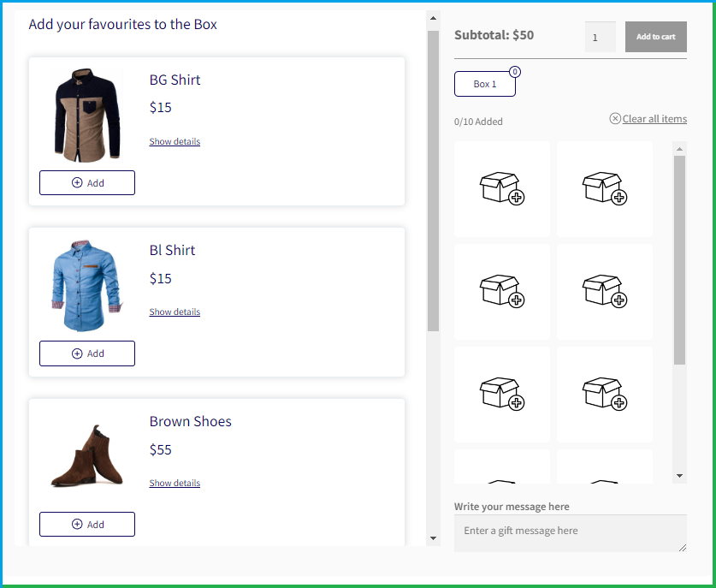This screenshot has height=588, width=716.
Task: Click the top-right empty box slot icon
Action: pyautogui.click(x=604, y=187)
